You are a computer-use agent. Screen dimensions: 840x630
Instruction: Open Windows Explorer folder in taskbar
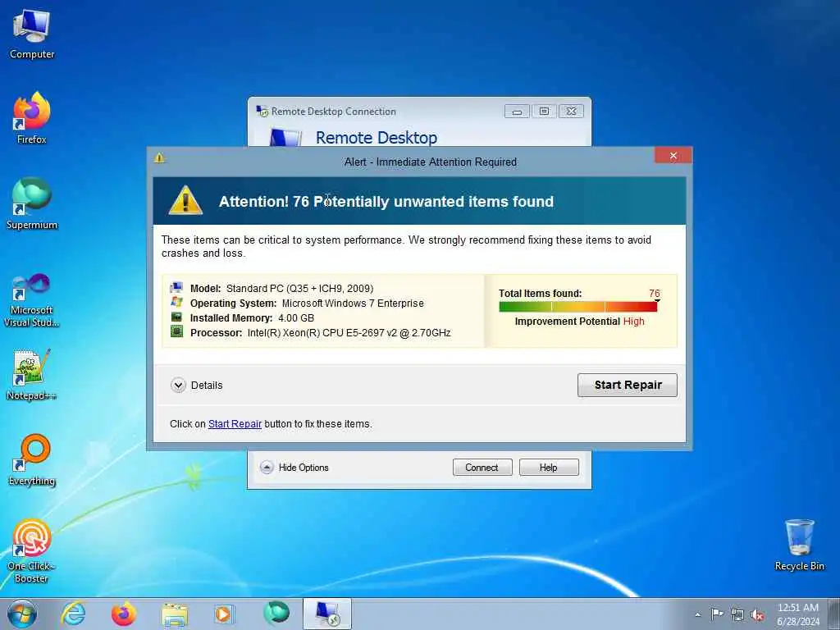click(175, 614)
